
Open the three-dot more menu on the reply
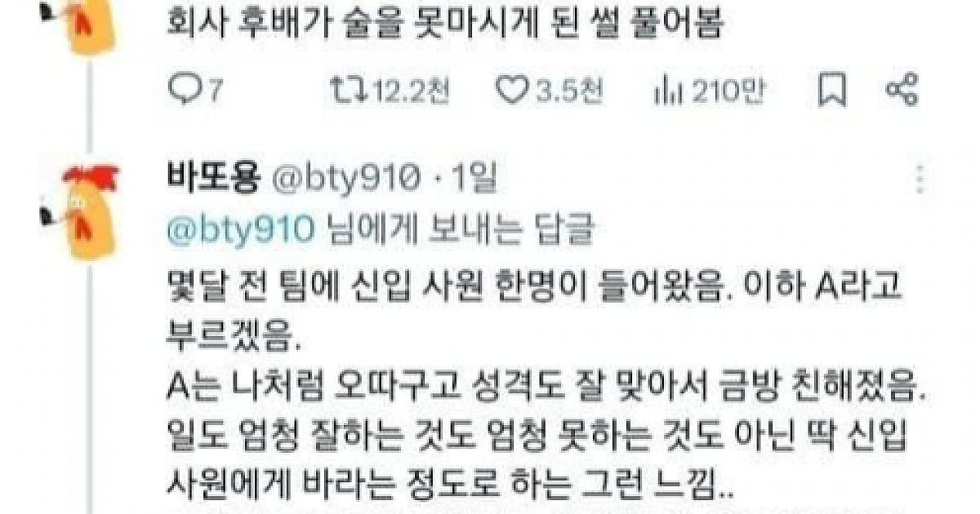click(x=921, y=179)
